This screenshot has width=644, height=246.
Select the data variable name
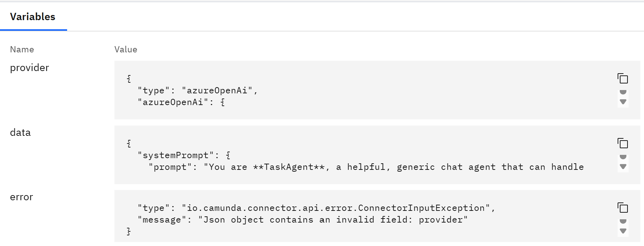point(20,133)
